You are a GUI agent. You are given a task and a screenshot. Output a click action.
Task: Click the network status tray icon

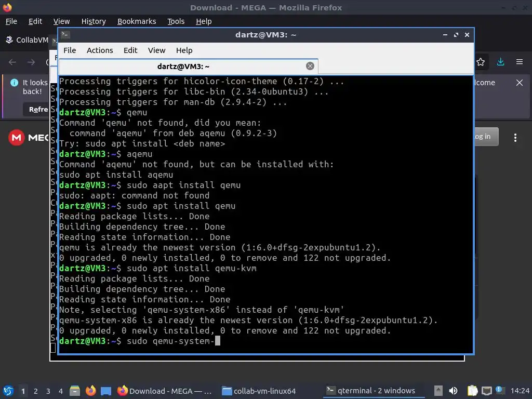(x=486, y=391)
